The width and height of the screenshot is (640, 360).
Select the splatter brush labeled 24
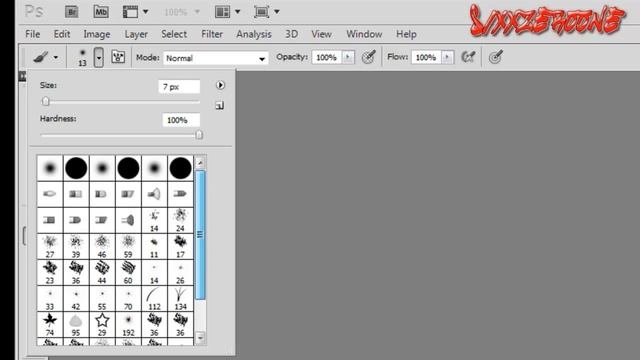click(x=180, y=220)
